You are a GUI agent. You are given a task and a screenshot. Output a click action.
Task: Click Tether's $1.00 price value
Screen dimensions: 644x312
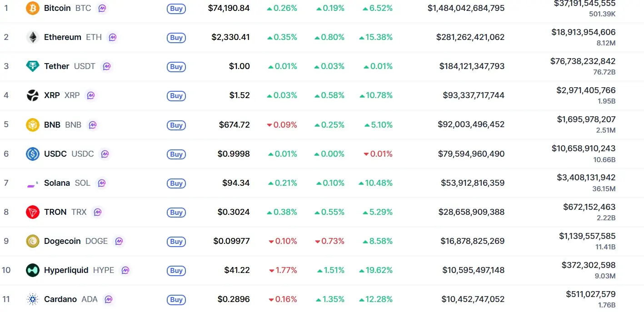tap(240, 66)
